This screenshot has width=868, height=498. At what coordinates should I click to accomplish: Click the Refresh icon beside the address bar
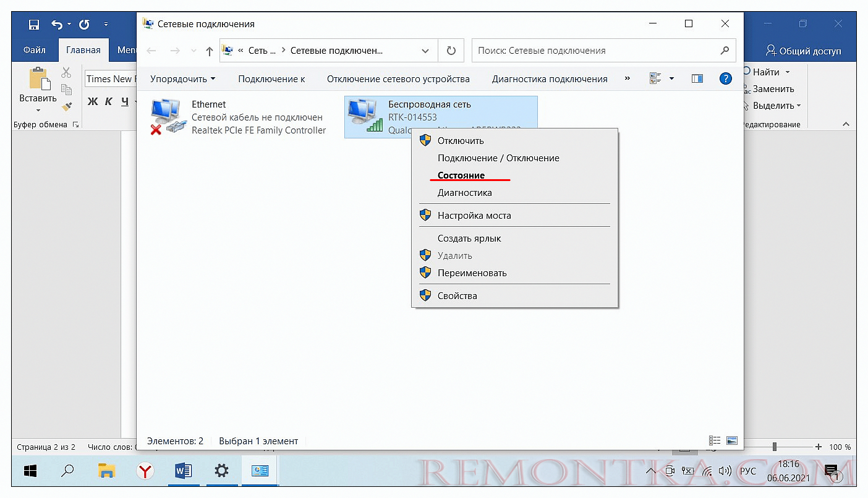pos(451,51)
